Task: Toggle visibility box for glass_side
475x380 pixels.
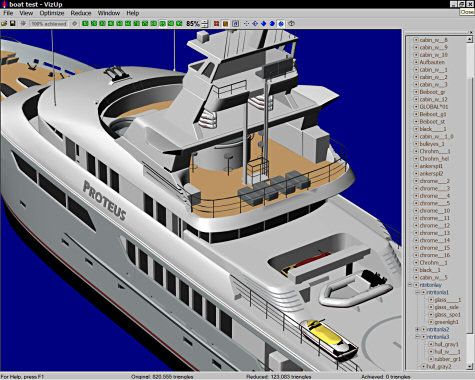Action: point(431,307)
